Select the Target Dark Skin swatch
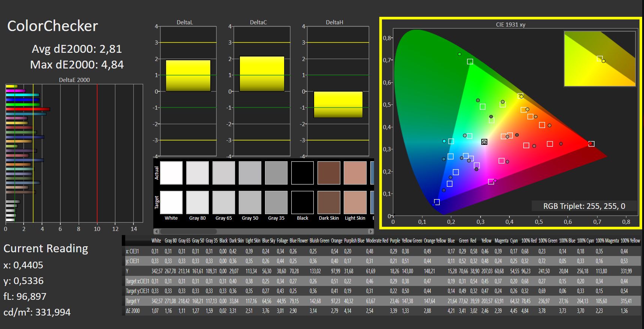Screen dimensions: 644x329 coord(329,202)
